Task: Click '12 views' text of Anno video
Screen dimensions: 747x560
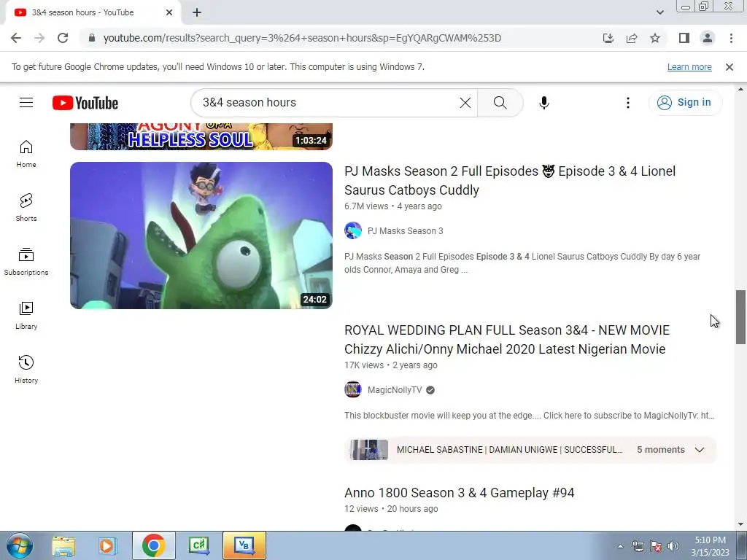Action: point(361,509)
